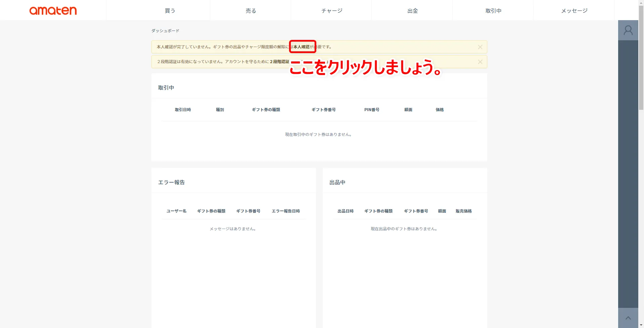This screenshot has width=644, height=328.
Task: Click the 本人確認 link in the banner
Action: coord(302,47)
